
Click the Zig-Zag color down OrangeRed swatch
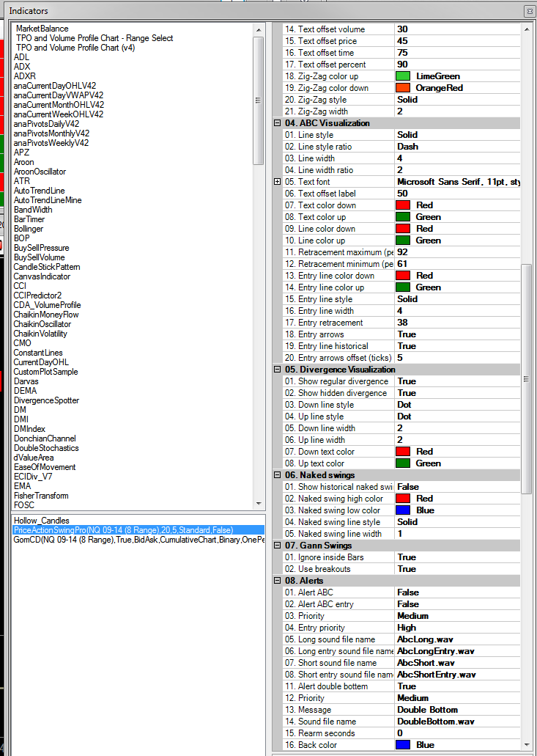403,88
